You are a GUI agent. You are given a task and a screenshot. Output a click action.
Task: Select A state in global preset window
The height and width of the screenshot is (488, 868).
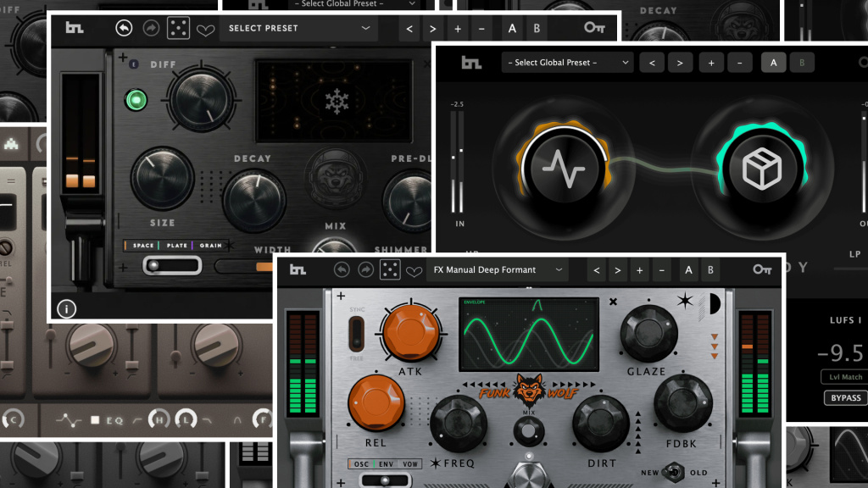coord(773,63)
